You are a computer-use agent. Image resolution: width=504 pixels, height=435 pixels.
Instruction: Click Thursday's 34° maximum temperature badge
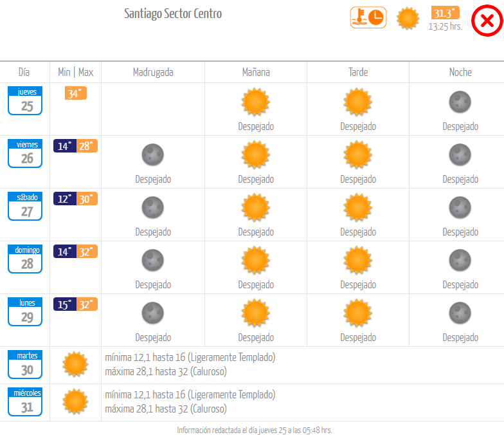pyautogui.click(x=75, y=93)
